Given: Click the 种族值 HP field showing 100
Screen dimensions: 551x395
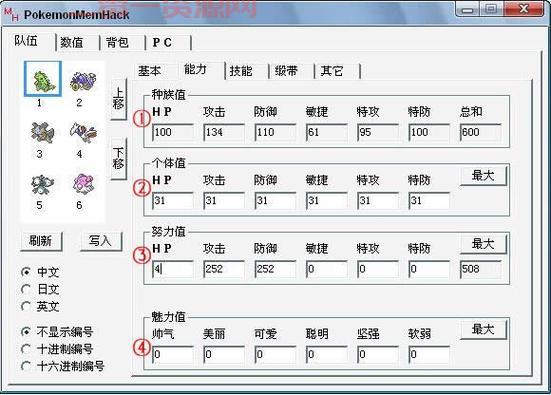Looking at the screenshot, I should click(173, 132).
